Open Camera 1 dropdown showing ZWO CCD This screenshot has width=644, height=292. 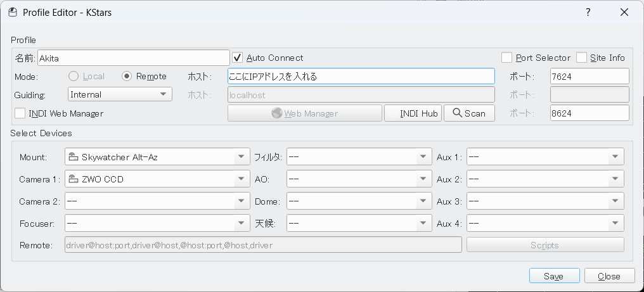pos(157,179)
